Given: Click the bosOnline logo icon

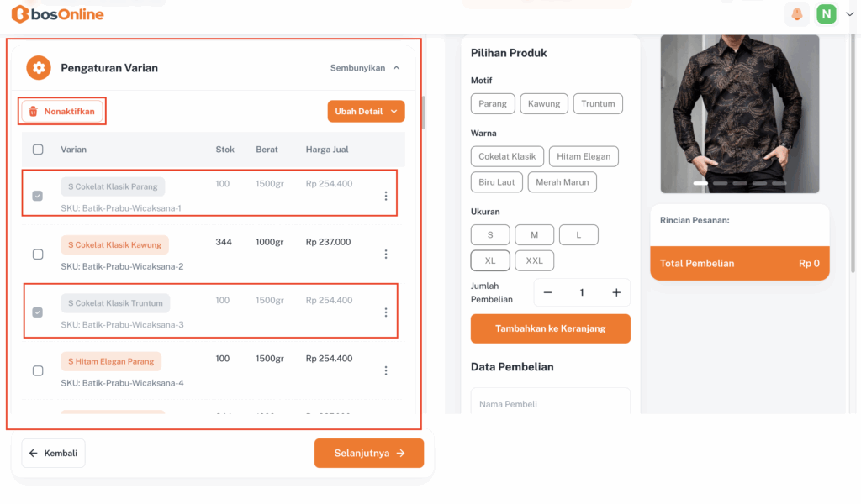Looking at the screenshot, I should point(20,14).
